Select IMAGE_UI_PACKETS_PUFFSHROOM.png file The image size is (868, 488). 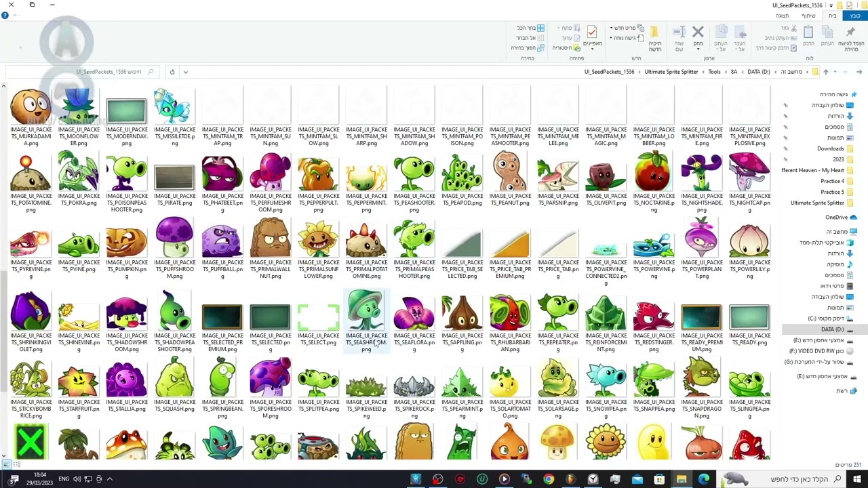click(x=174, y=249)
